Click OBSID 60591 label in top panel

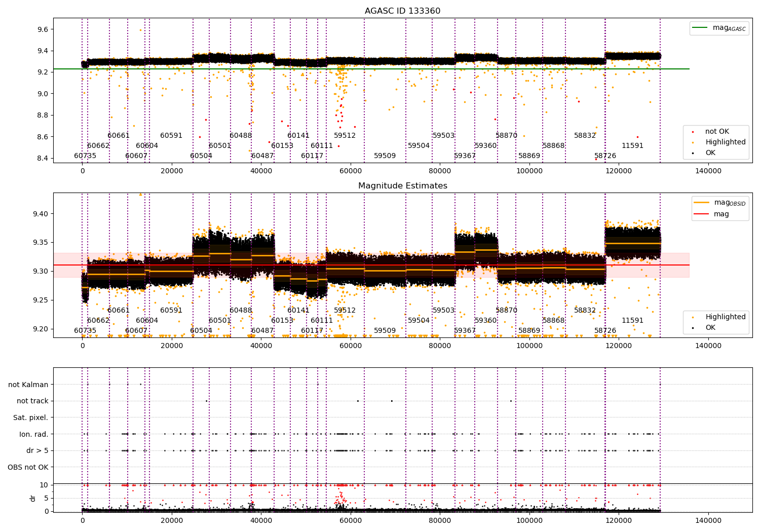point(171,135)
